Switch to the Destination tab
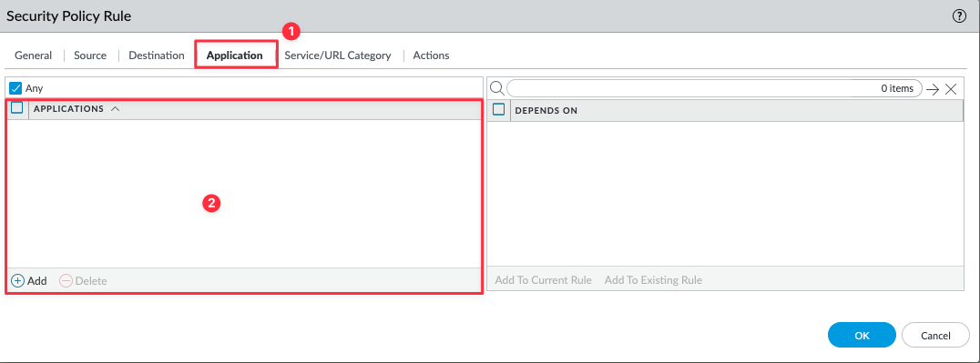The height and width of the screenshot is (363, 980). 157,55
